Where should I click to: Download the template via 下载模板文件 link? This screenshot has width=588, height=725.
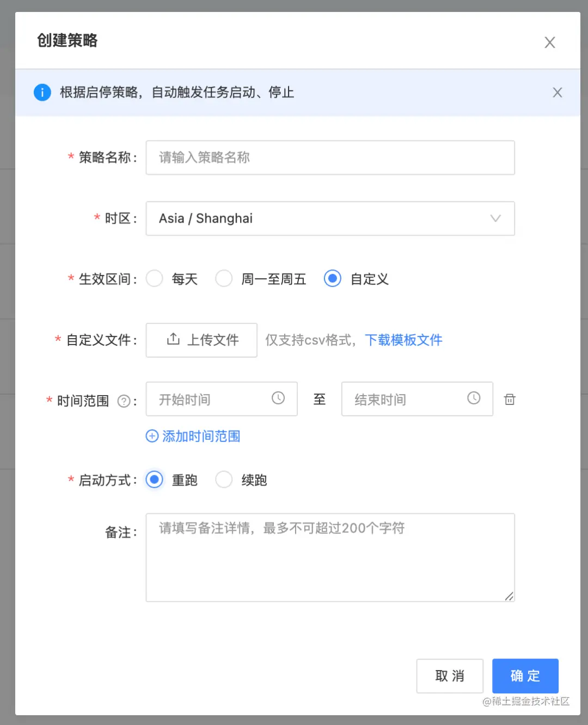403,340
